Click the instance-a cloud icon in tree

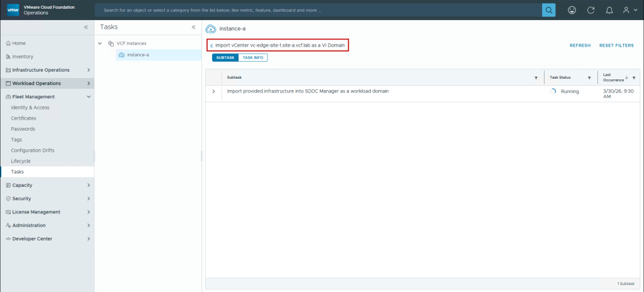pyautogui.click(x=121, y=55)
